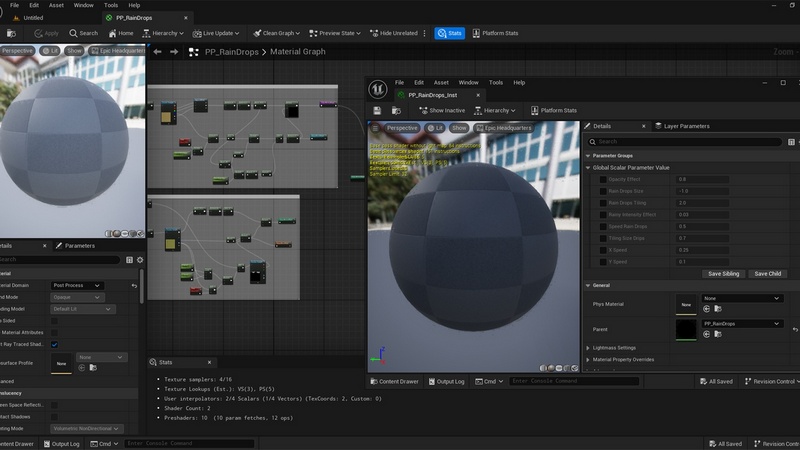Click the Save Sibling button
Image resolution: width=800 pixels, height=450 pixels.
coord(723,273)
